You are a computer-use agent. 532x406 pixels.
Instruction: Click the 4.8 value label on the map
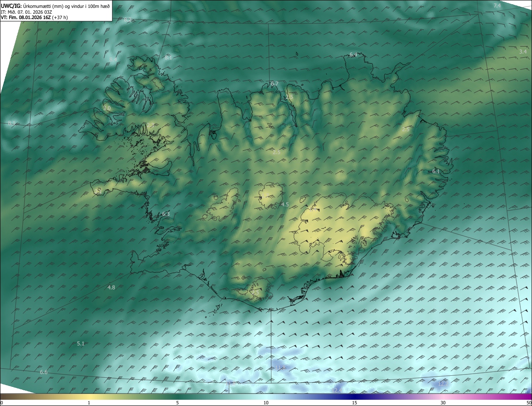pos(111,287)
